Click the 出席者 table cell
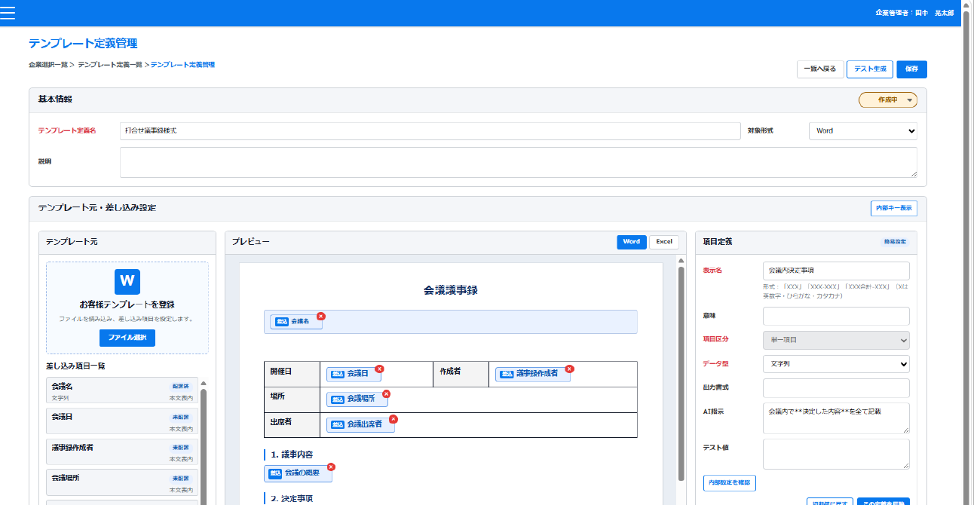This screenshot has width=980, height=505. [x=292, y=424]
